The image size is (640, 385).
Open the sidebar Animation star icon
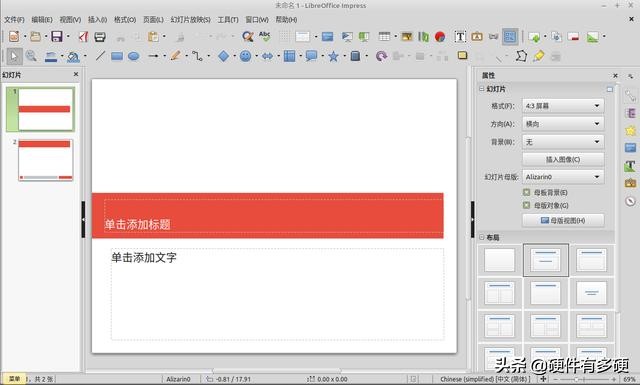point(631,131)
